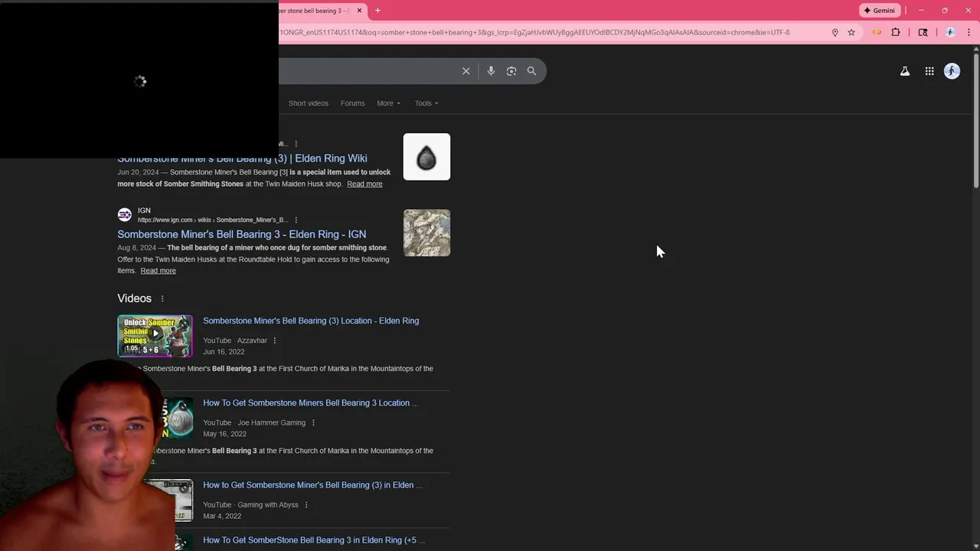
Task: Open How To Get Somberstone Miners Bell Bearing video
Action: [311, 403]
